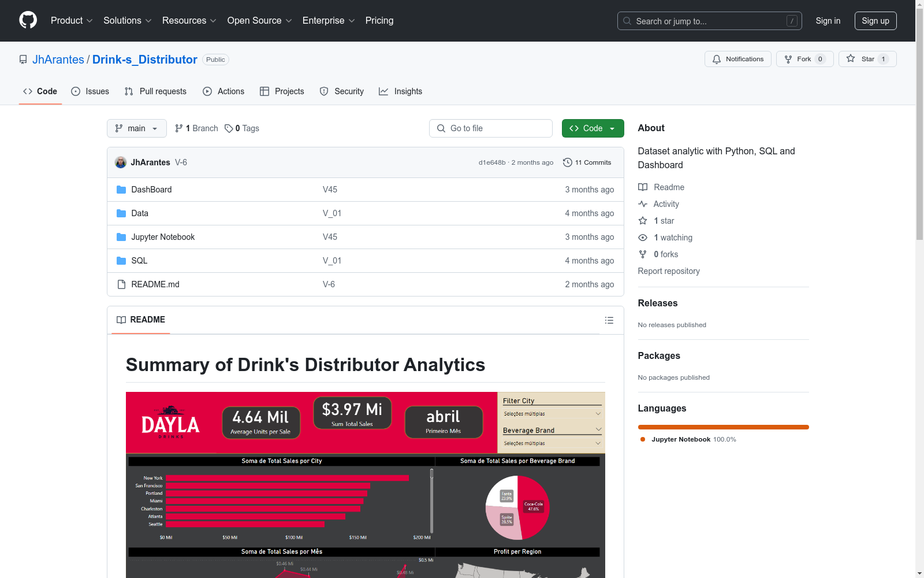This screenshot has height=578, width=924.
Task: Click the 1 Branch link
Action: 197,128
